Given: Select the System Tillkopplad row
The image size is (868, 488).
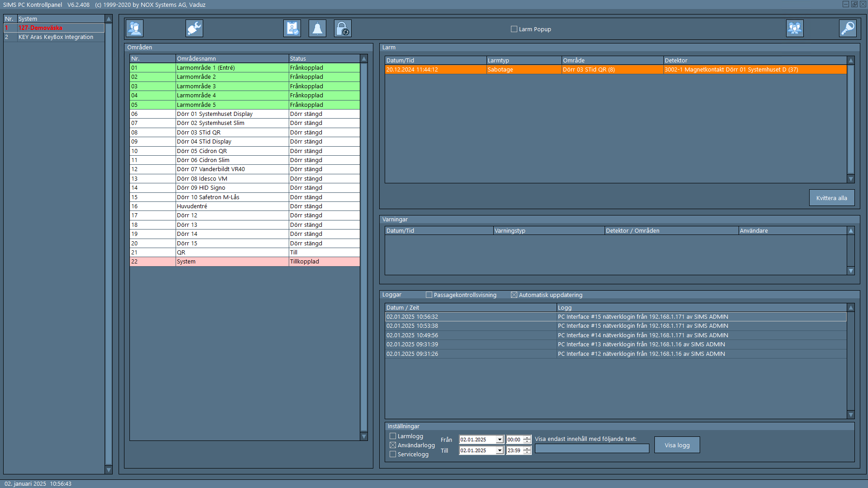Looking at the screenshot, I should [245, 262].
